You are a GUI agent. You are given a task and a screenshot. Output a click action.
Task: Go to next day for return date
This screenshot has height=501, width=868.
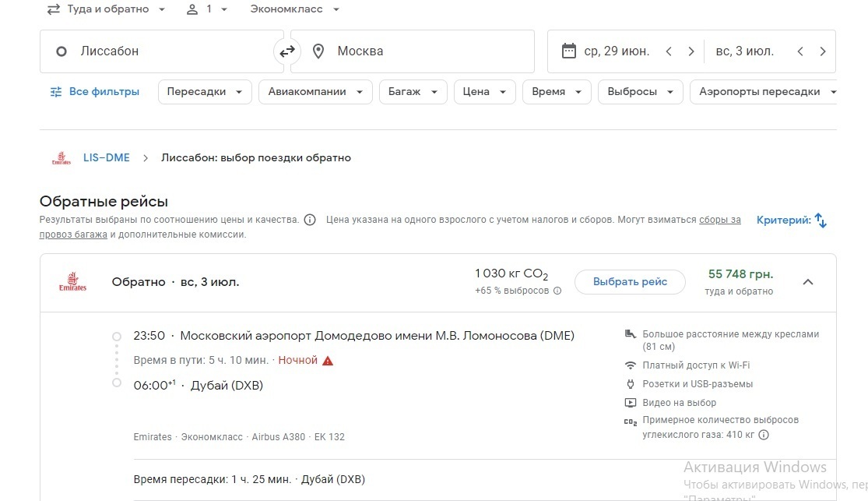tap(823, 51)
